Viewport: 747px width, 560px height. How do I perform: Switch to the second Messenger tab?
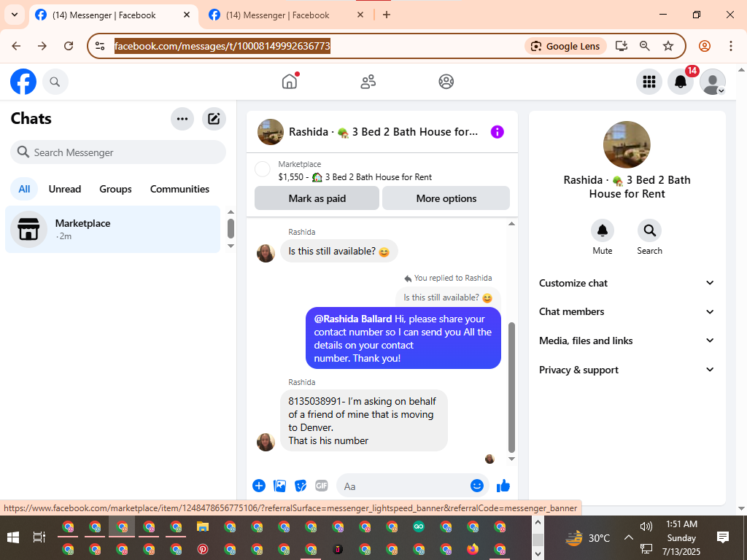(286, 15)
